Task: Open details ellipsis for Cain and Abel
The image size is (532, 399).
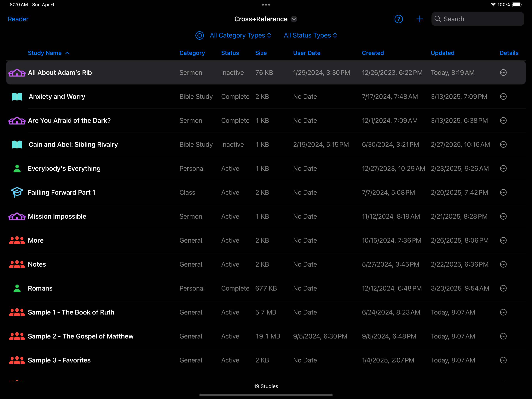Action: tap(503, 144)
